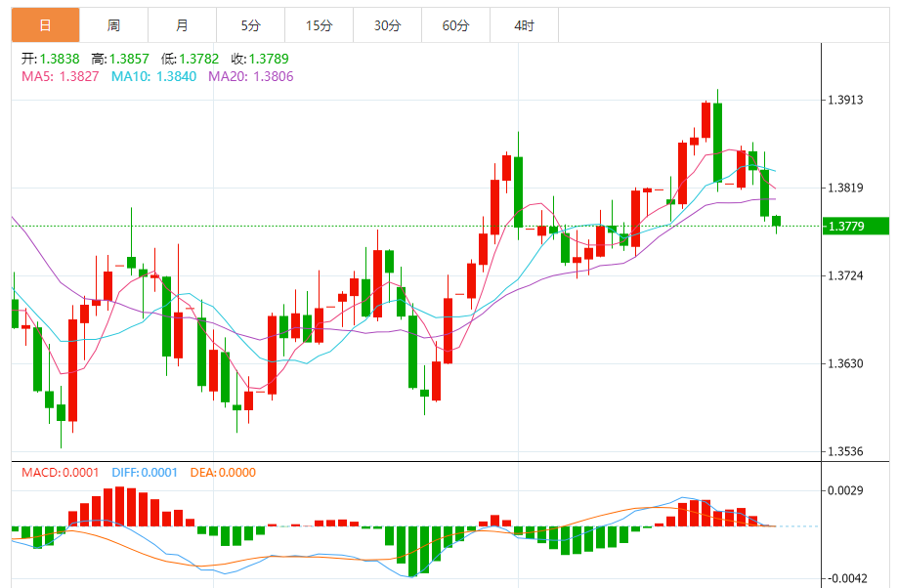
Task: Click the MA20: 1.3806 indicator label
Action: tap(251, 76)
